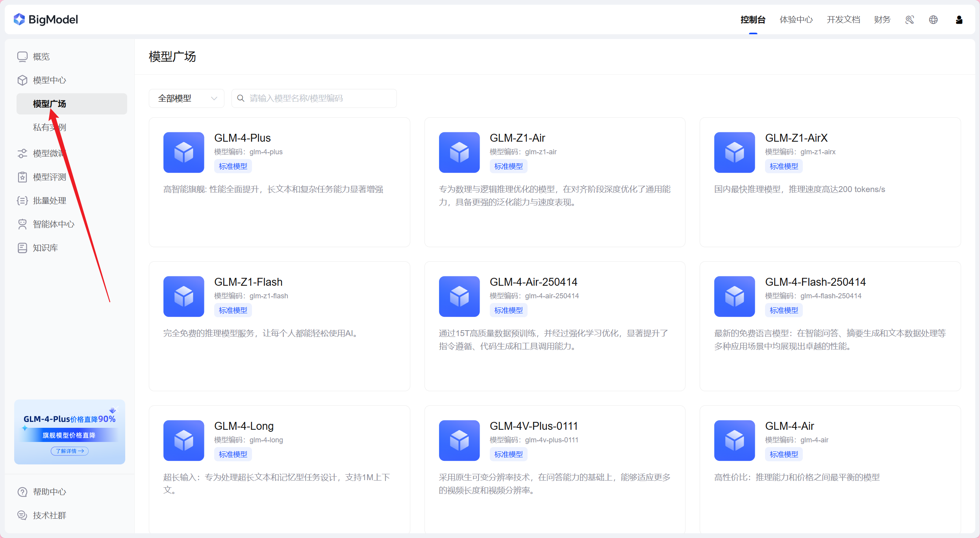
Task: Open GLM-4-Air-250414 model title
Action: [534, 282]
